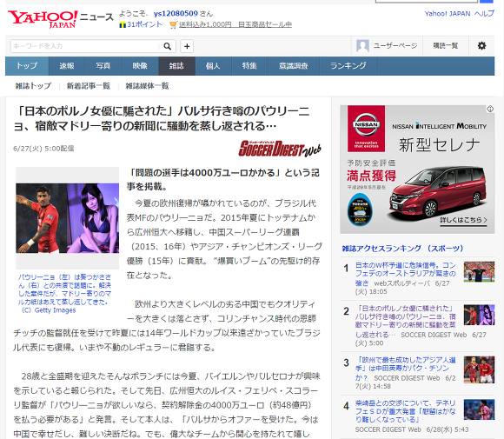
Task: Click the T-point 31ポイント icon link
Action: (141, 24)
